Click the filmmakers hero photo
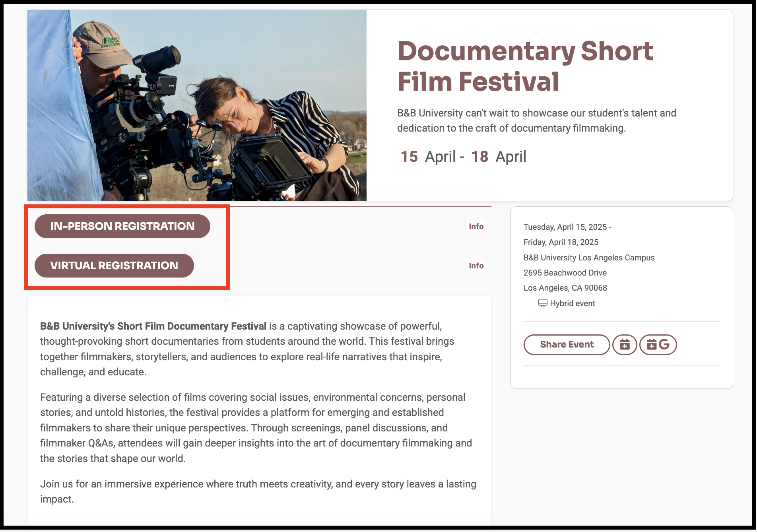The width and height of the screenshot is (757, 532). pyautogui.click(x=197, y=105)
